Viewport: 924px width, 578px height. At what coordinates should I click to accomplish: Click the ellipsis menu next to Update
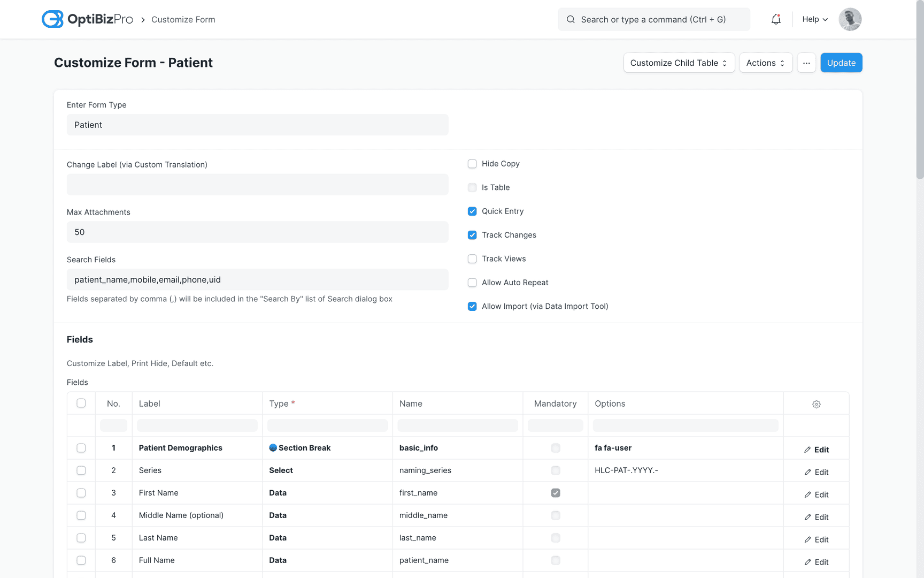pyautogui.click(x=806, y=63)
